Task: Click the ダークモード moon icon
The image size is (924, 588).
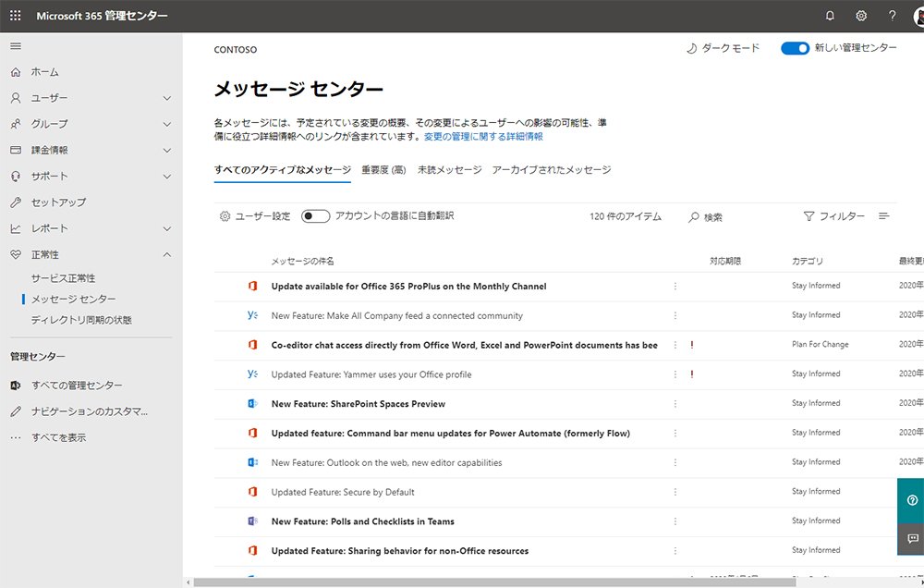Action: pyautogui.click(x=692, y=48)
